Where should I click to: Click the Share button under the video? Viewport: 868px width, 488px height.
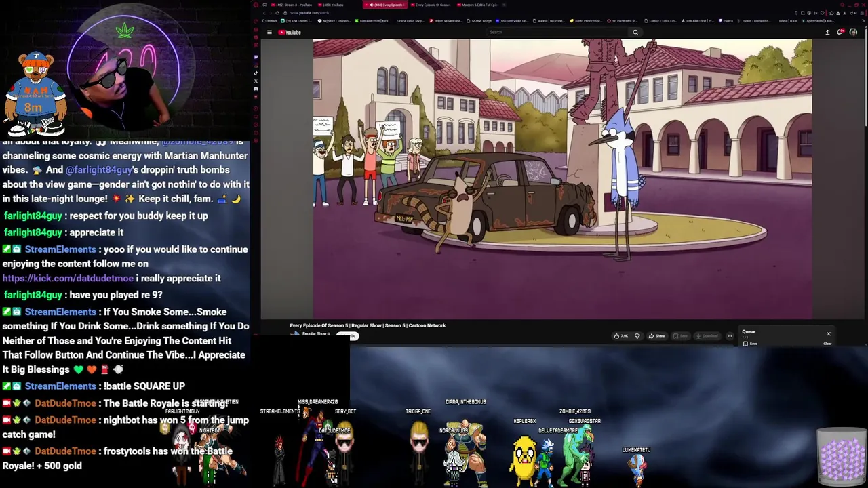pyautogui.click(x=656, y=336)
